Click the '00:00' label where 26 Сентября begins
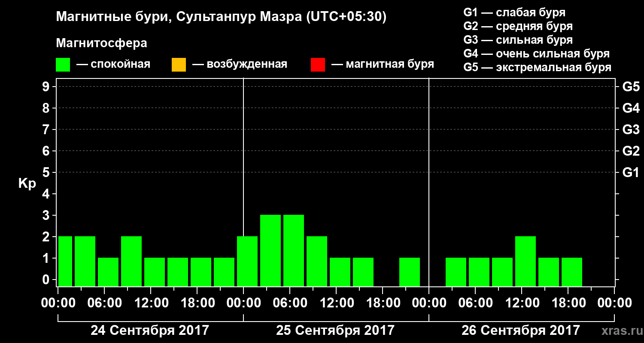The width and height of the screenshot is (644, 343). pyautogui.click(x=429, y=303)
